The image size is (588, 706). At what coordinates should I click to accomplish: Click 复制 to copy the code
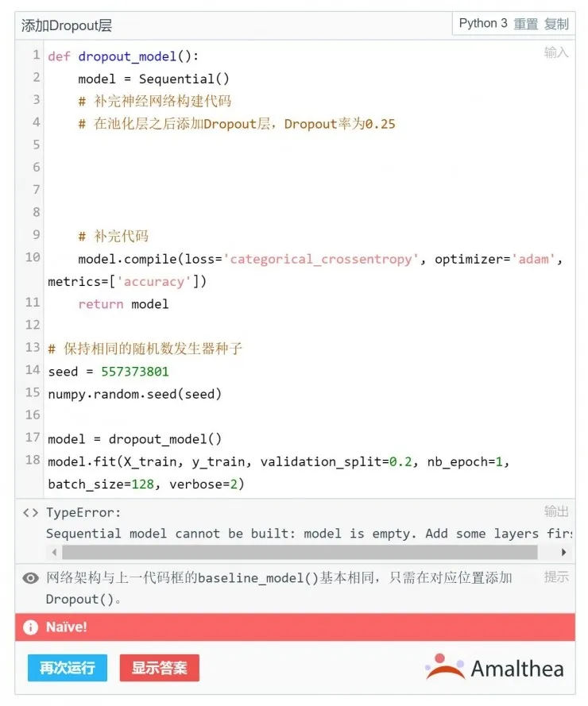(557, 24)
